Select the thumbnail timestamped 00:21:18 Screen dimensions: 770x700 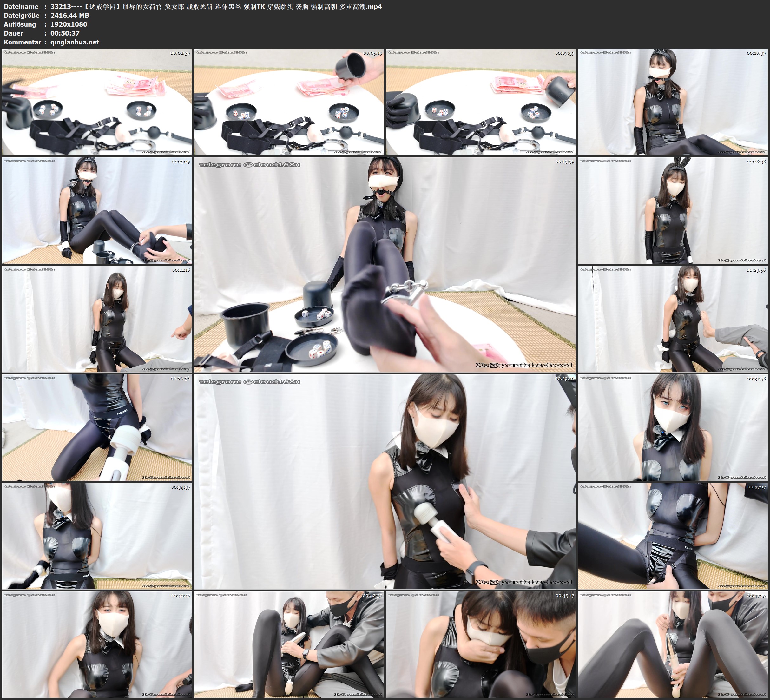(97, 319)
